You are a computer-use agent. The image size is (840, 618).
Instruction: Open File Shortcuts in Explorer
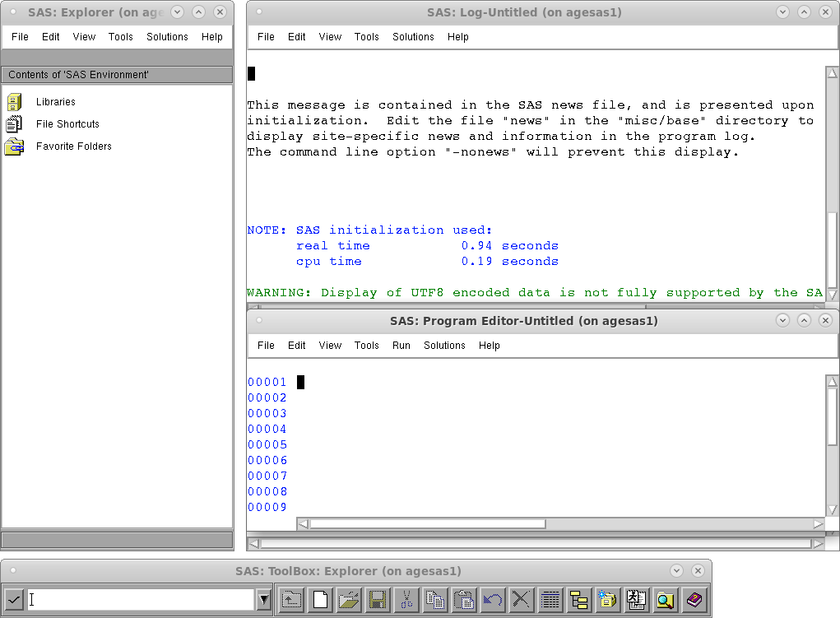(x=67, y=124)
